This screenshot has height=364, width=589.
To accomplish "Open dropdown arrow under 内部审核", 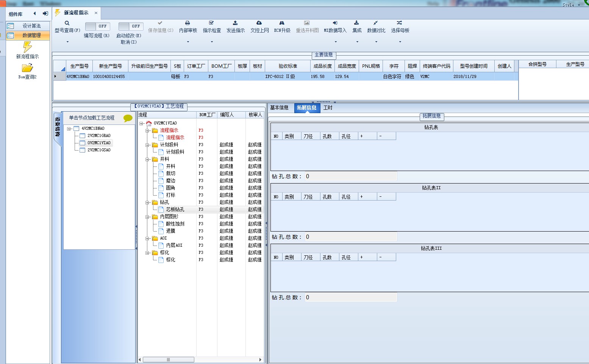I will click(188, 42).
